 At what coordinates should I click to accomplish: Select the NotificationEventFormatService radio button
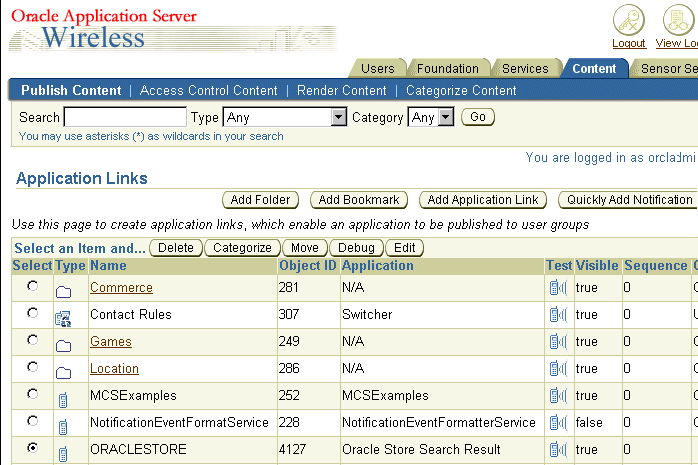(x=32, y=421)
